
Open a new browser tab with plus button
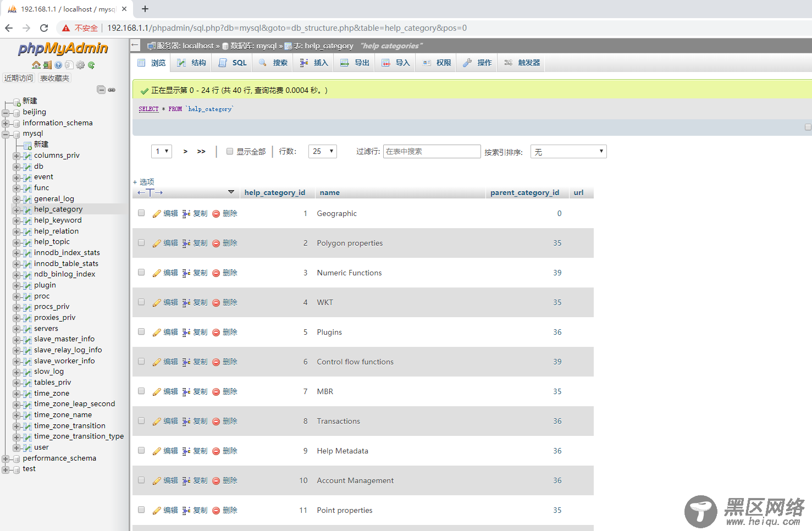[145, 9]
